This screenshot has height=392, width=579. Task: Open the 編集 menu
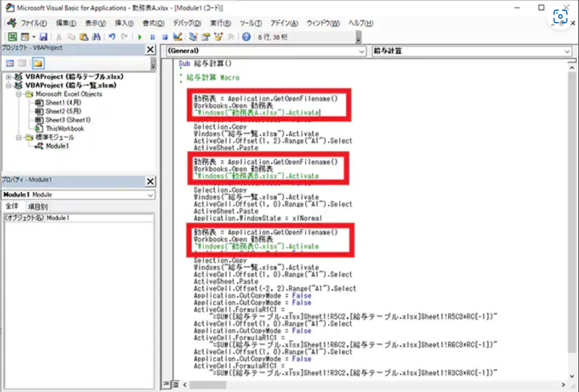(x=66, y=23)
